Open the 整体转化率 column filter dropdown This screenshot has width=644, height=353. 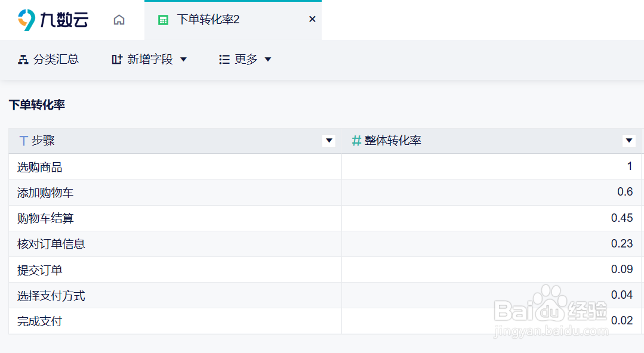[x=629, y=141]
